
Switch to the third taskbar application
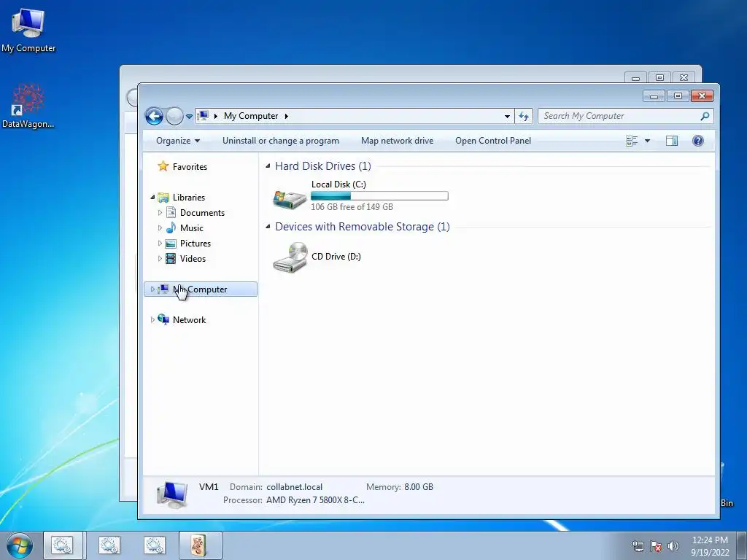[x=155, y=545]
